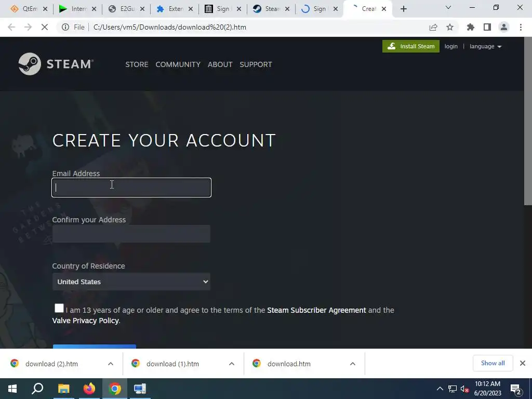
Task: Open the remote desktop taskbar app
Action: [x=140, y=389]
